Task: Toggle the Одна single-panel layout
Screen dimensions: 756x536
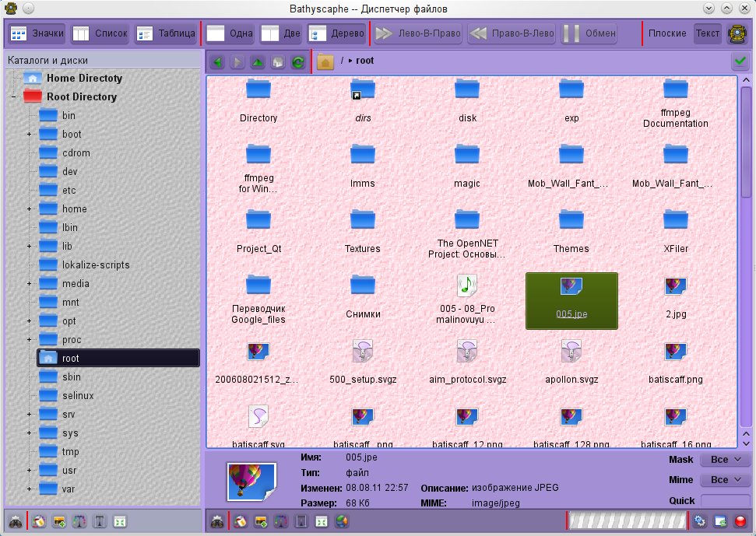Action: pos(230,33)
